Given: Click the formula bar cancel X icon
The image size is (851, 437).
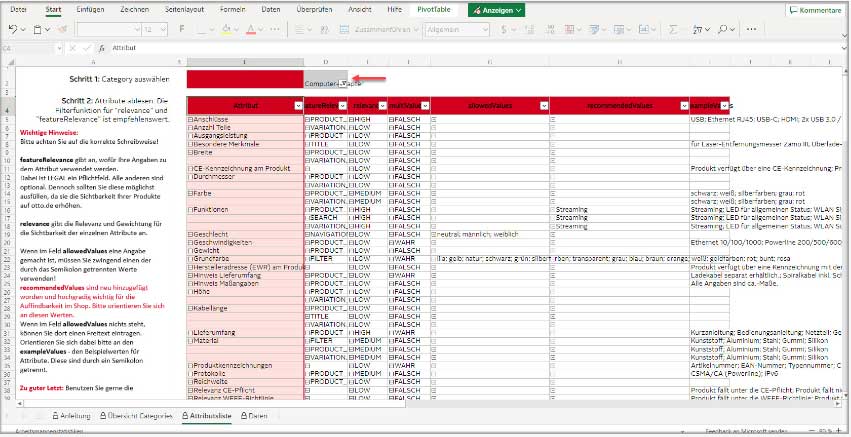Looking at the screenshot, I should tap(73, 48).
